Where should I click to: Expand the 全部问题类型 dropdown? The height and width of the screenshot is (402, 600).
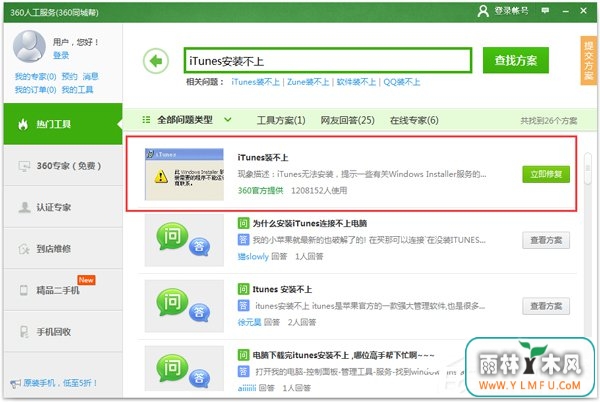tap(228, 120)
